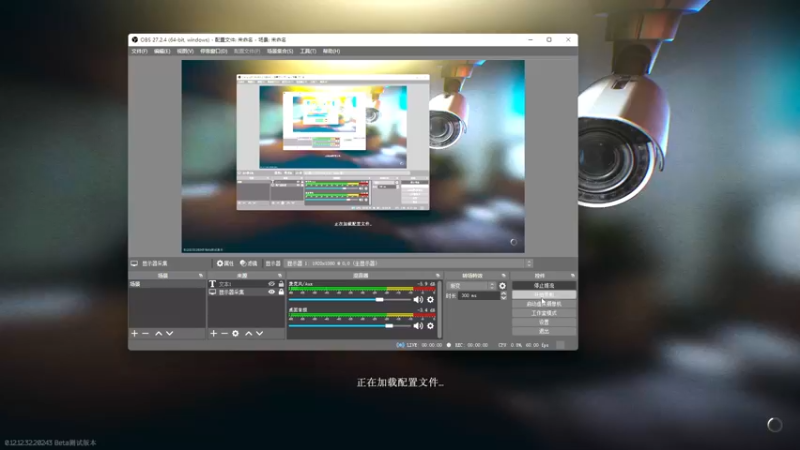800x450 pixels.
Task: Click the LIVE streaming status icon
Action: pos(400,345)
